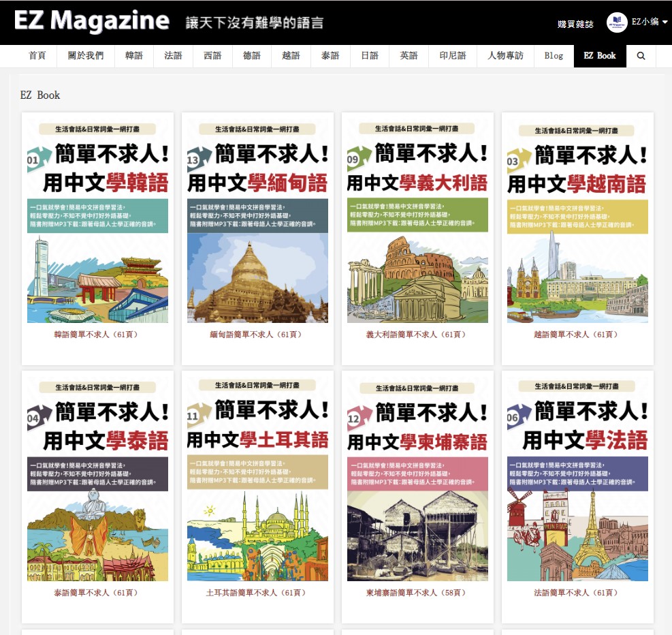Select the 日語 menu item
The width and height of the screenshot is (672, 635).
click(x=370, y=56)
